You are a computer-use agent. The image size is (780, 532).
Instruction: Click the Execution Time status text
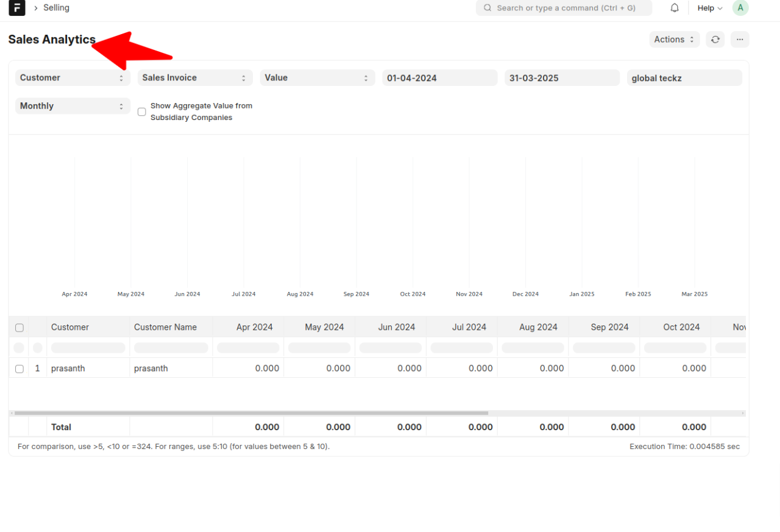[x=684, y=447]
